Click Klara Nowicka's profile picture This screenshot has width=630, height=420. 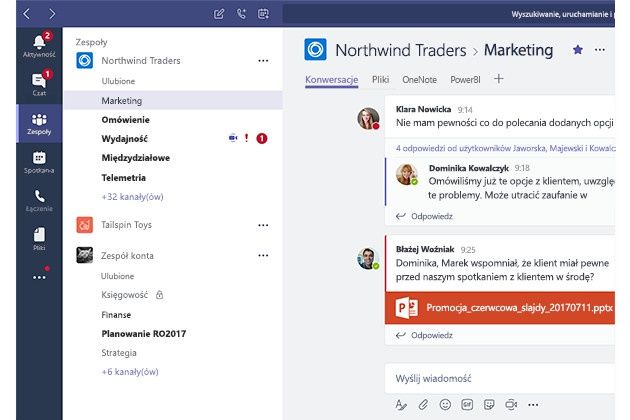[368, 119]
